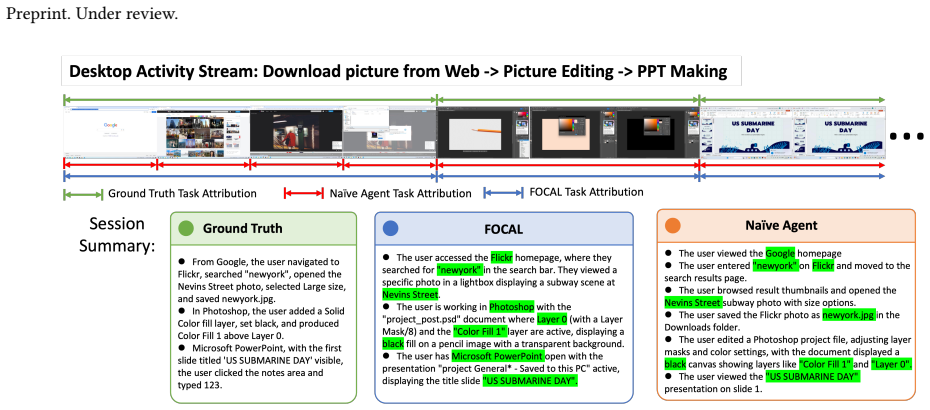Click the Ground Truth header label
The height and width of the screenshot is (410, 930).
click(243, 228)
